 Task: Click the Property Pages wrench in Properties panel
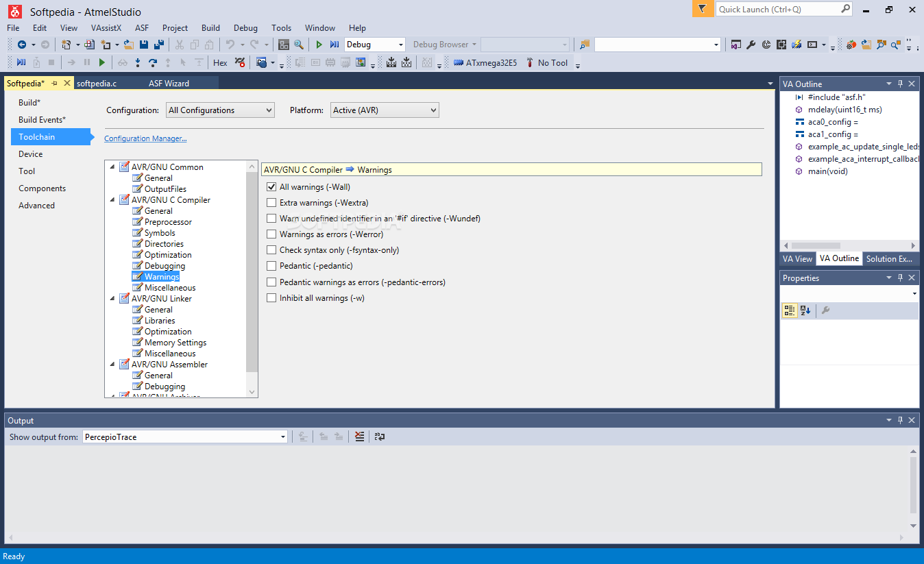tap(825, 310)
